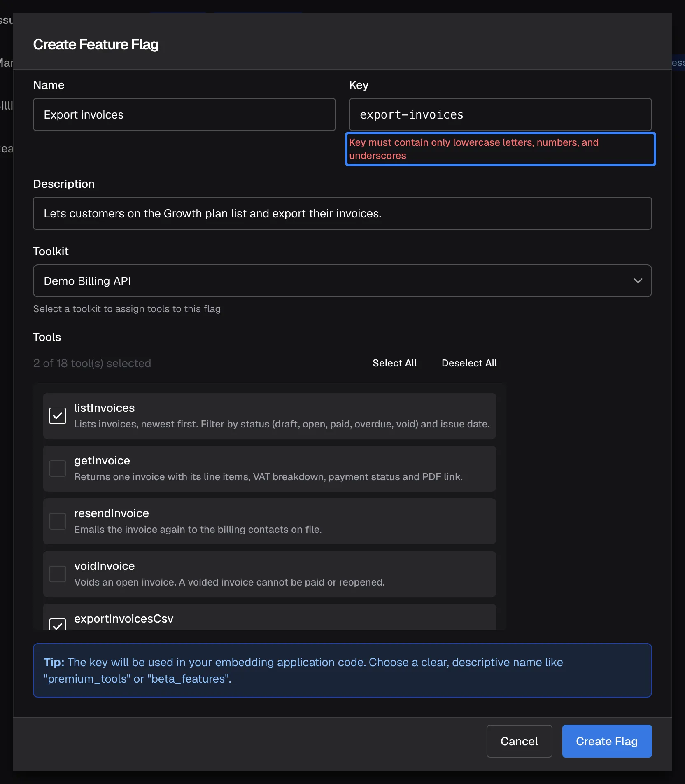This screenshot has width=685, height=784.
Task: Open the Toolkit dropdown showing Demo Billing API
Action: tap(342, 281)
